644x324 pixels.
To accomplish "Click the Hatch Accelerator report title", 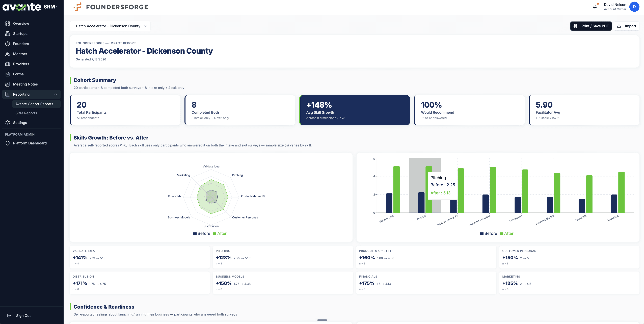I will point(144,51).
